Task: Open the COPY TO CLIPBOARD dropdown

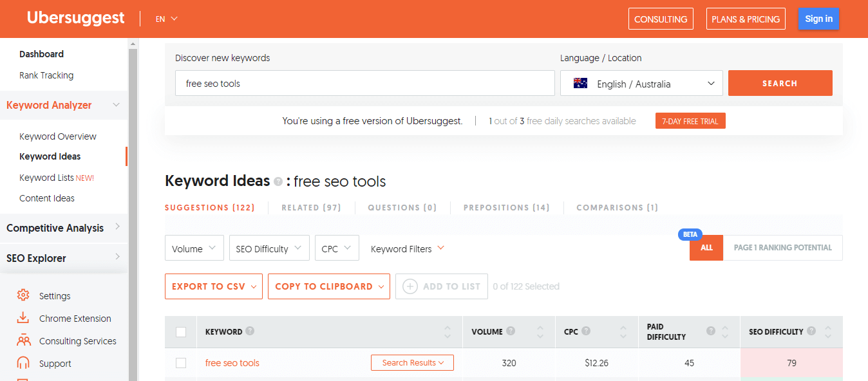Action: click(x=330, y=286)
